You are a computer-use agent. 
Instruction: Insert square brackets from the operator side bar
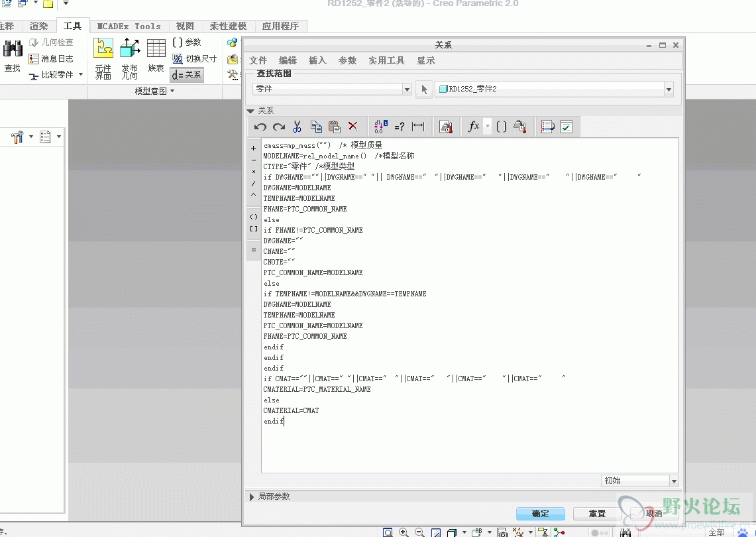pyautogui.click(x=254, y=229)
